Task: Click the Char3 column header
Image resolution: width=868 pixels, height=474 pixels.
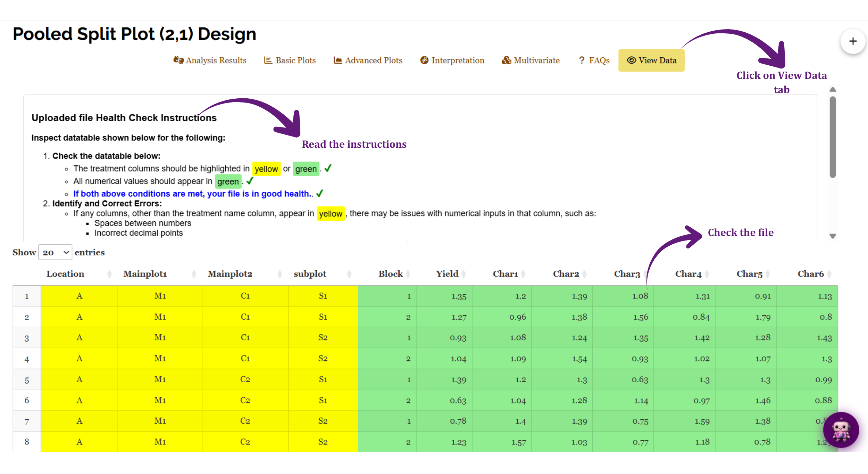Action: (627, 274)
